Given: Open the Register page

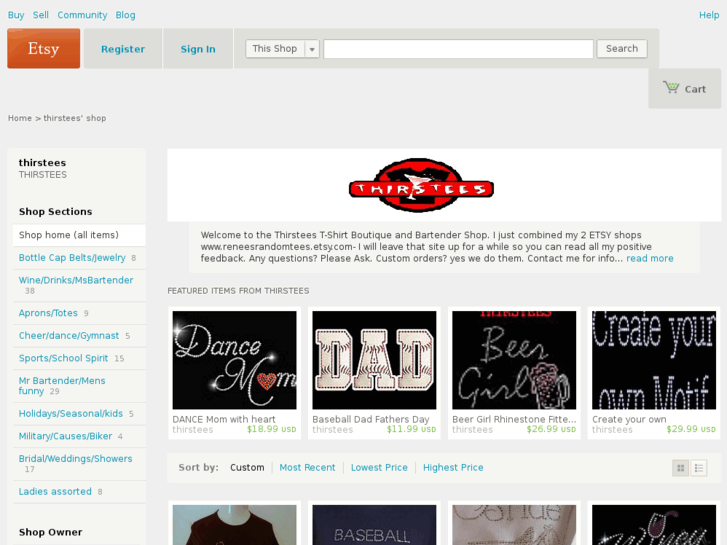Looking at the screenshot, I should [x=123, y=49].
